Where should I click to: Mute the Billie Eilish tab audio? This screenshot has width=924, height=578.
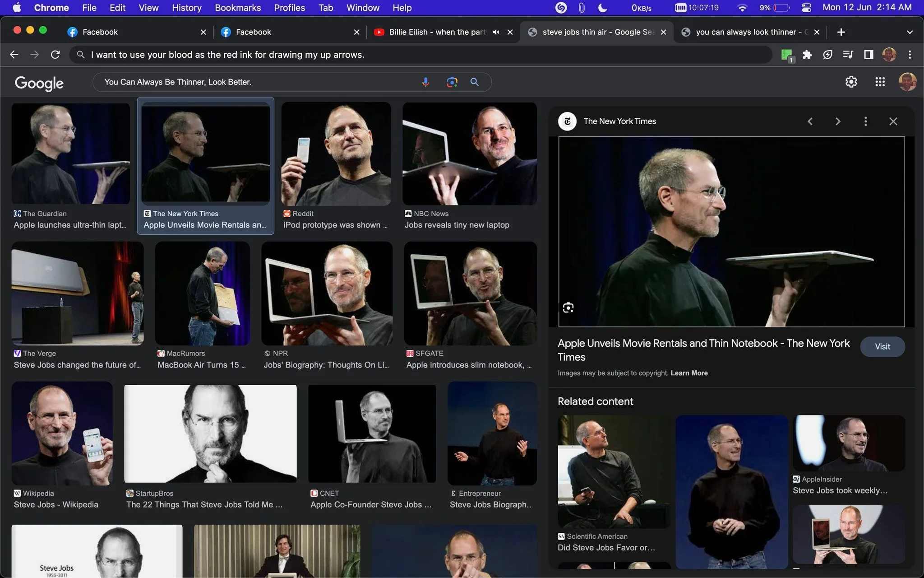(x=496, y=32)
